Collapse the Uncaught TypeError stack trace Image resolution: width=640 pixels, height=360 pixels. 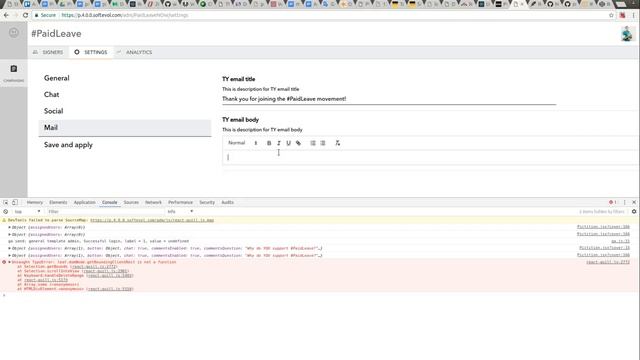tap(9, 262)
